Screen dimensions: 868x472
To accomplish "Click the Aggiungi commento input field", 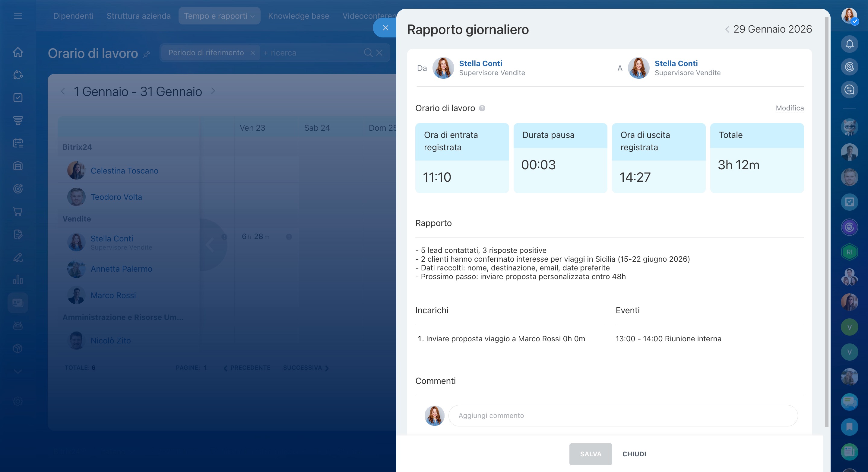I will coord(623,415).
